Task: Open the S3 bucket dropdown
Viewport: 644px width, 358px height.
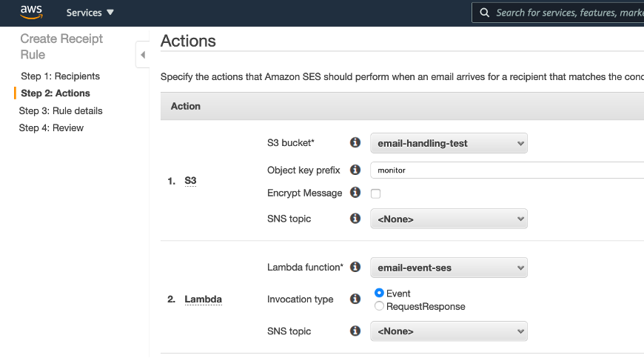Action: (449, 143)
